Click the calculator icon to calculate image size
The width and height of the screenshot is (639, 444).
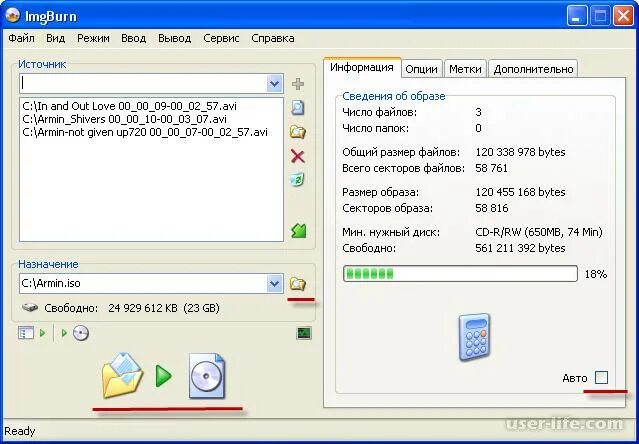click(x=474, y=337)
